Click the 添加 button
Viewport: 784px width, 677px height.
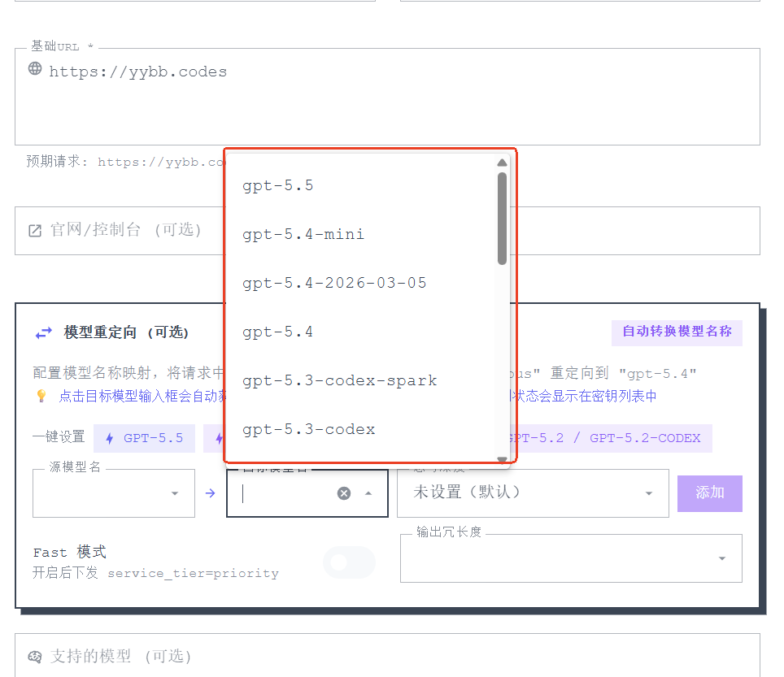tap(709, 493)
